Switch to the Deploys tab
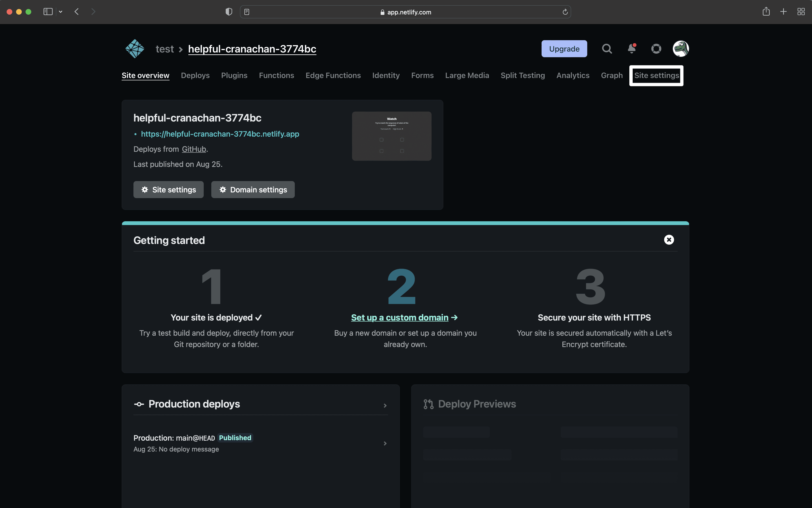The width and height of the screenshot is (812, 508). 195,75
